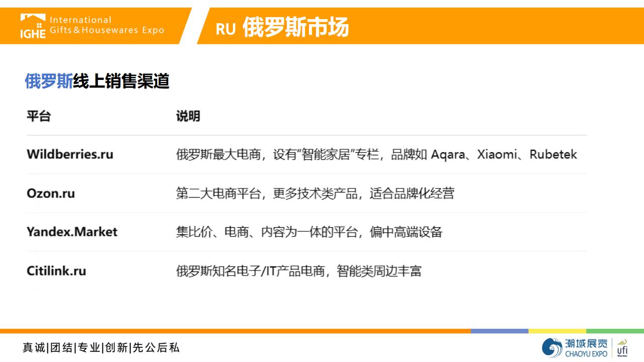Screen dimensions: 644x362
Task: Click the footer slogan '真诚|团结|专业|创新|先公后私'
Action: click(101, 347)
